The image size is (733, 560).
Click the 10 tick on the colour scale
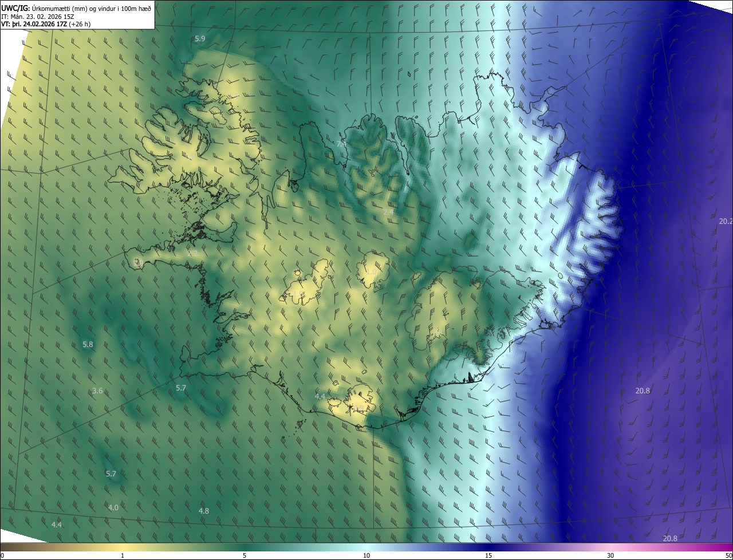pos(366,556)
